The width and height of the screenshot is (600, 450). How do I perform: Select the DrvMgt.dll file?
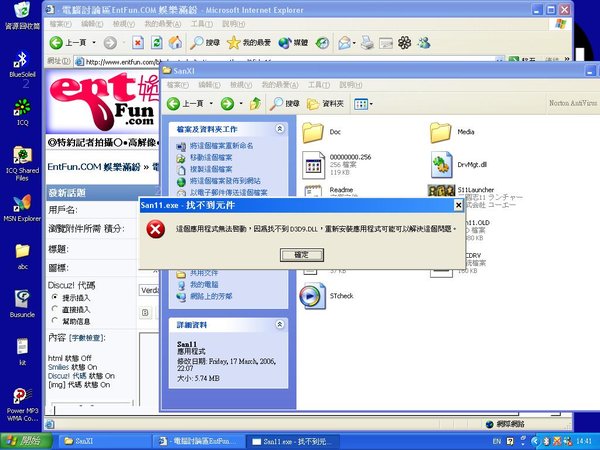coord(458,165)
